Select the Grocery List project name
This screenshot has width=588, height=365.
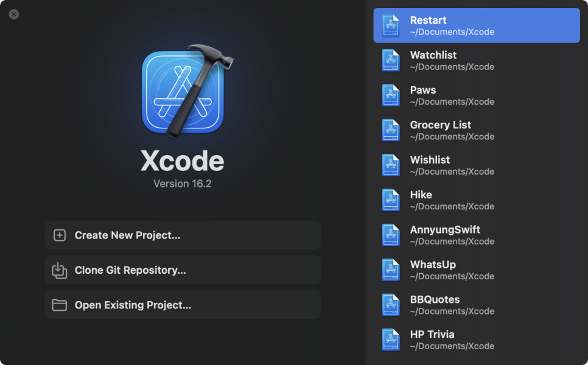440,125
